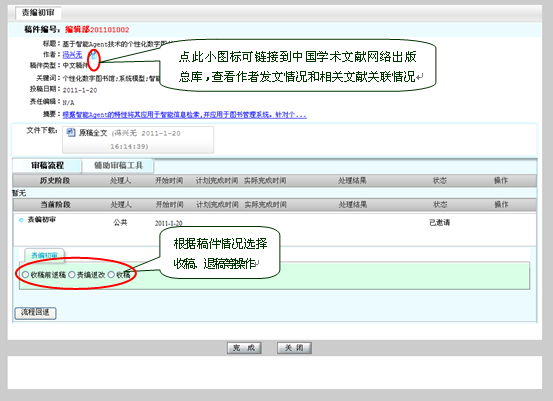Screen dimensions: 553x401
Task: Click the 流程回退 button
Action: [35, 313]
